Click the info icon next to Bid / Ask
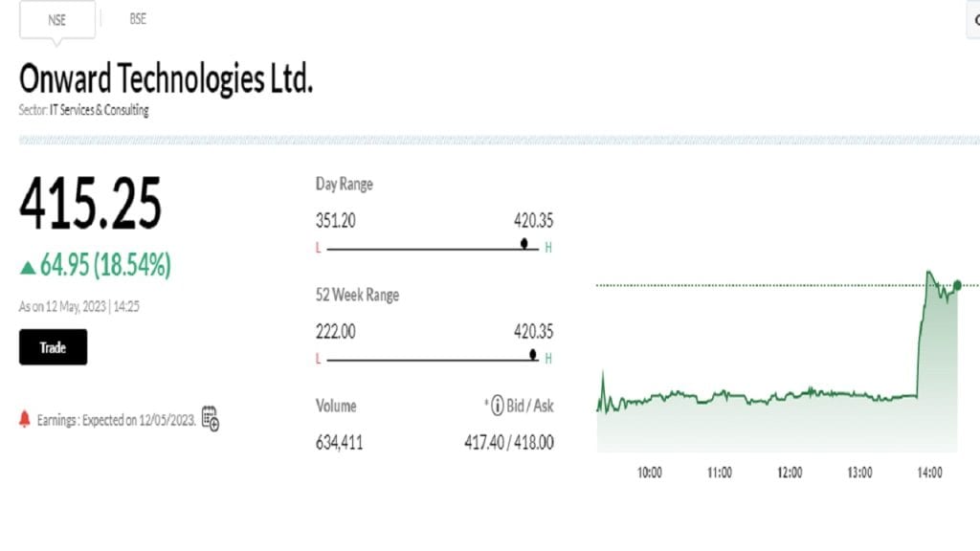Image resolution: width=980 pixels, height=551 pixels. click(x=497, y=407)
